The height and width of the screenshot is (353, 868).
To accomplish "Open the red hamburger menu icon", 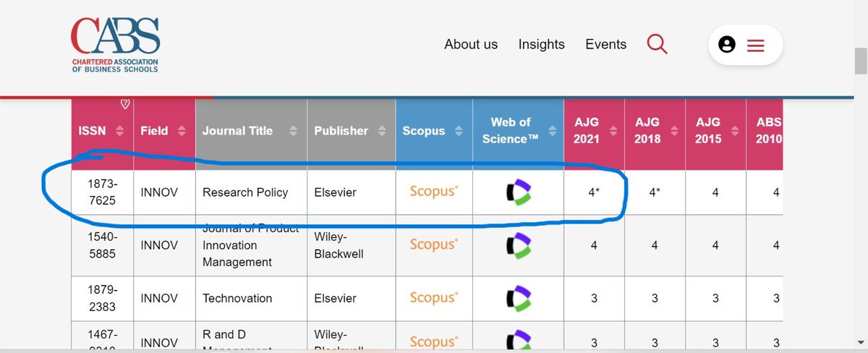I will [756, 45].
